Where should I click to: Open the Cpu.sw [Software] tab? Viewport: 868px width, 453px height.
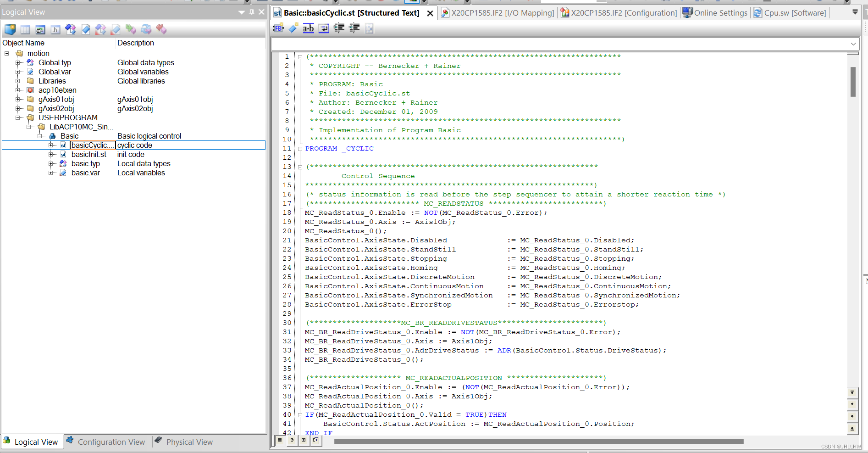click(x=790, y=13)
